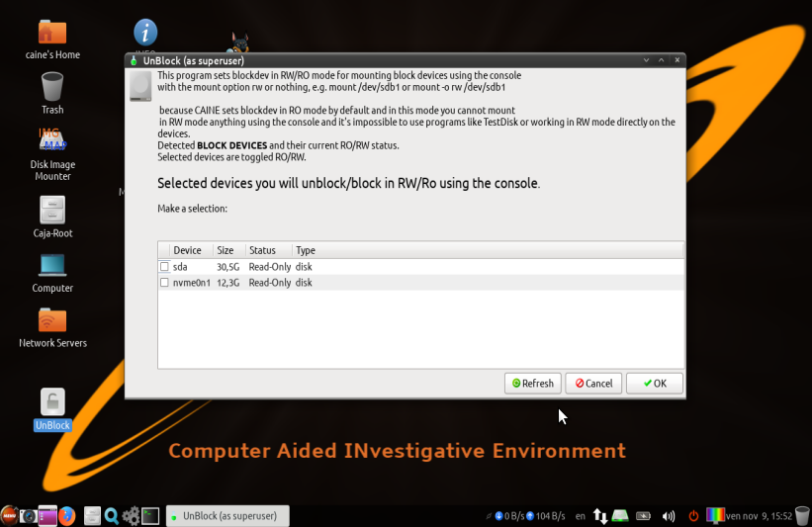Open the volume speaker tray icon
This screenshot has width=812, height=527.
click(x=669, y=516)
